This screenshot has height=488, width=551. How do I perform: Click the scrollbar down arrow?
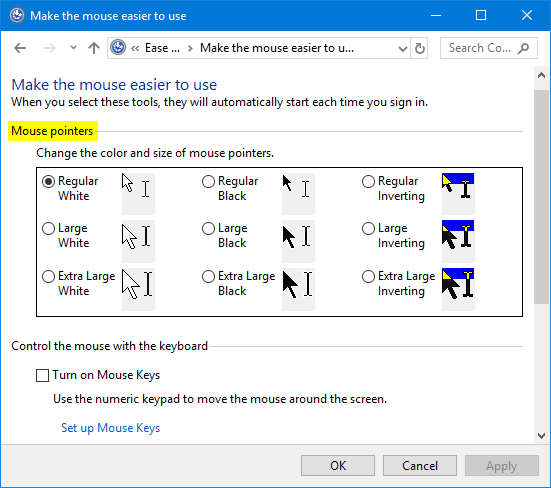pos(542,436)
